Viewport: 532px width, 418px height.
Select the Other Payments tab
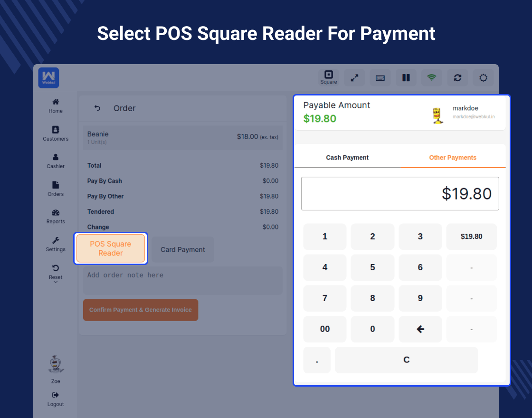click(x=453, y=157)
